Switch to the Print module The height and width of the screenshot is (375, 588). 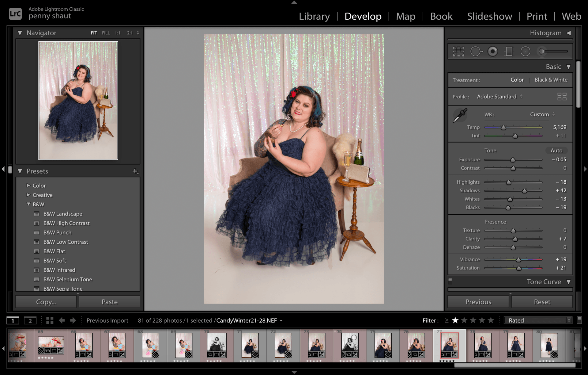tap(537, 16)
